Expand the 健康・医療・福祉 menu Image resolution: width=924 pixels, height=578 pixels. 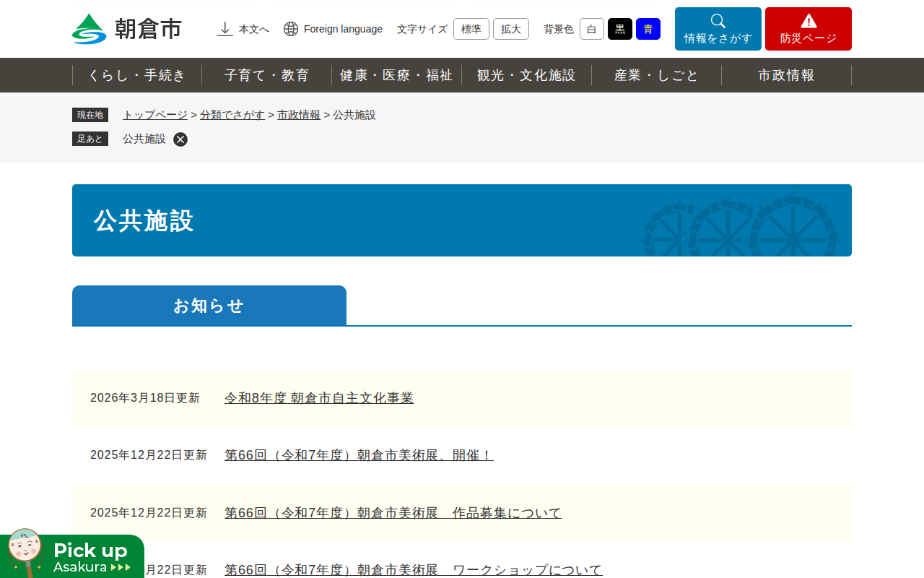click(x=396, y=75)
